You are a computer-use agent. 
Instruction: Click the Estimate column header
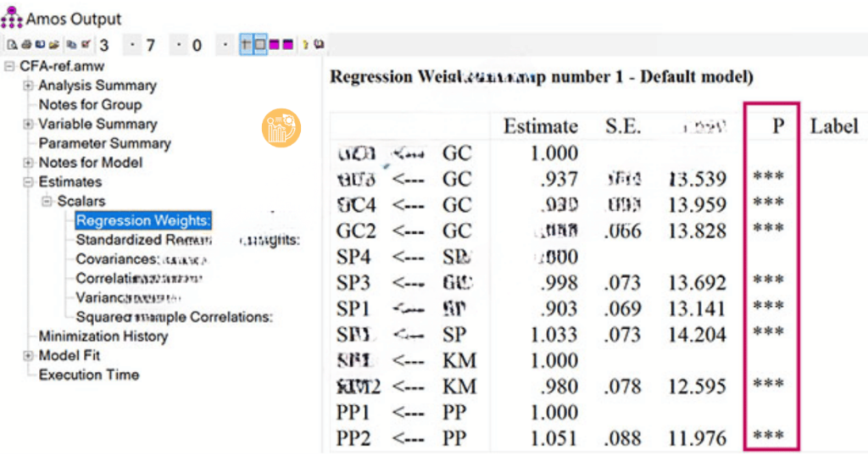[x=540, y=127]
